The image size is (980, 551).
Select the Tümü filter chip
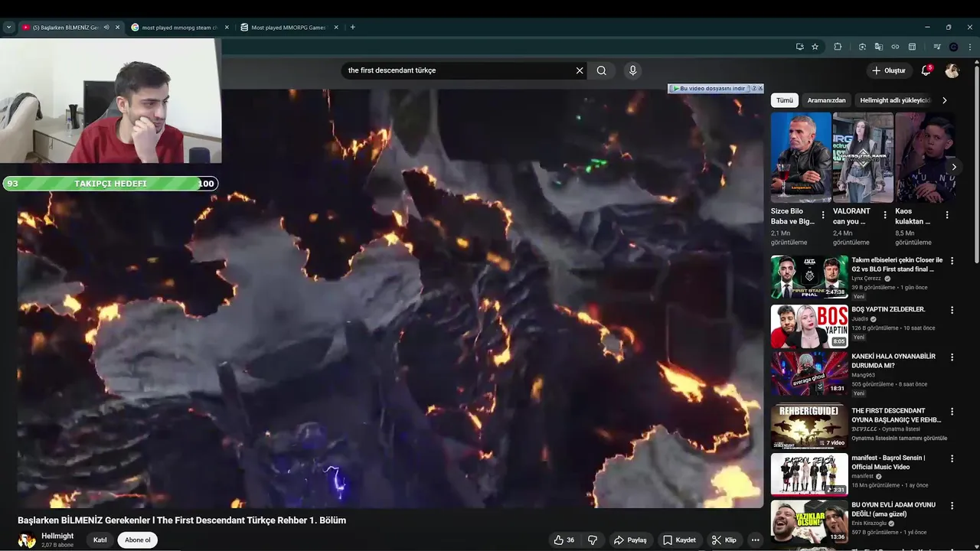point(785,100)
